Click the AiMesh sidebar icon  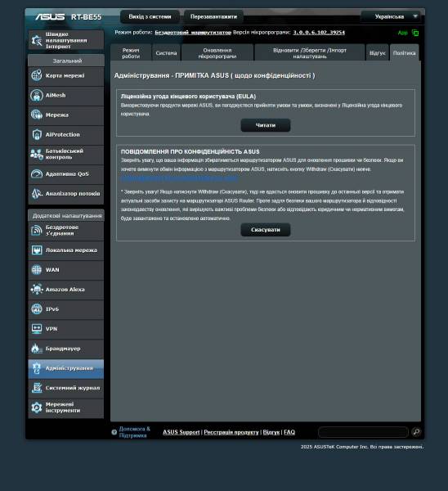pos(37,95)
